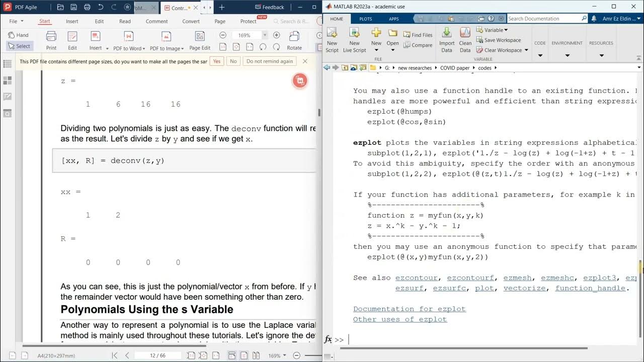The height and width of the screenshot is (362, 644).
Task: Open the Comment tab in PDF Agile
Action: [156, 21]
